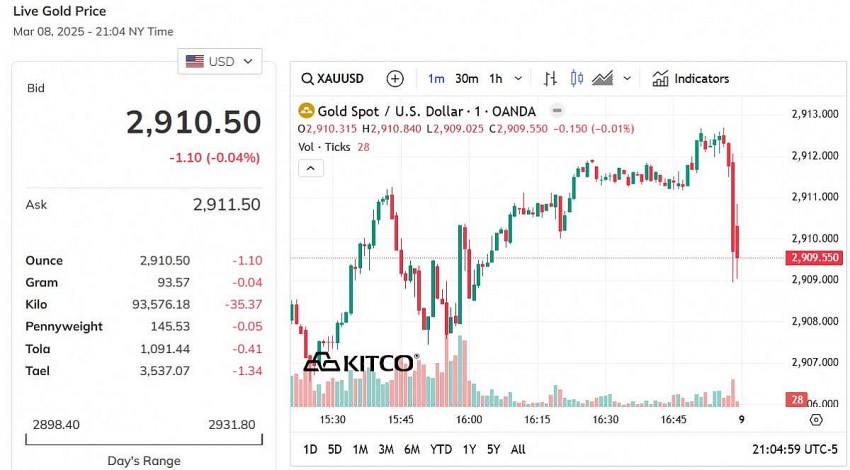Set the date range to YTD
Viewport: 850px width, 470px height.
click(441, 449)
